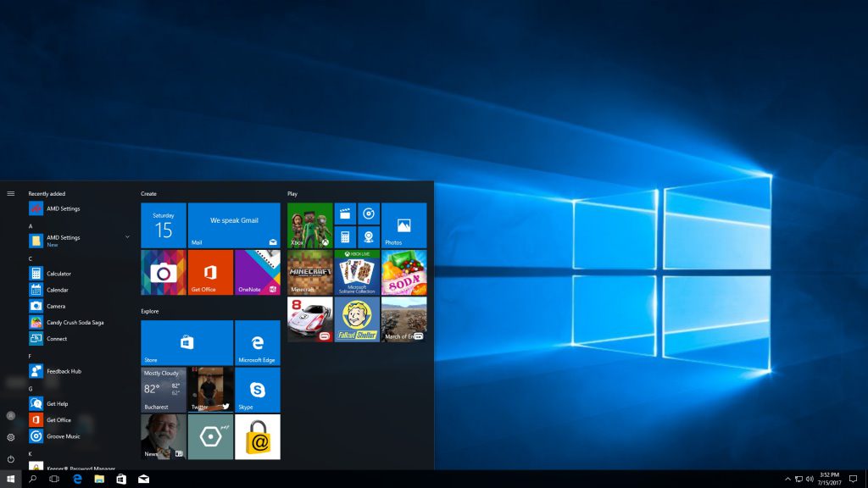Open Task View on the taskbar
This screenshot has width=868, height=488.
pyautogui.click(x=54, y=480)
